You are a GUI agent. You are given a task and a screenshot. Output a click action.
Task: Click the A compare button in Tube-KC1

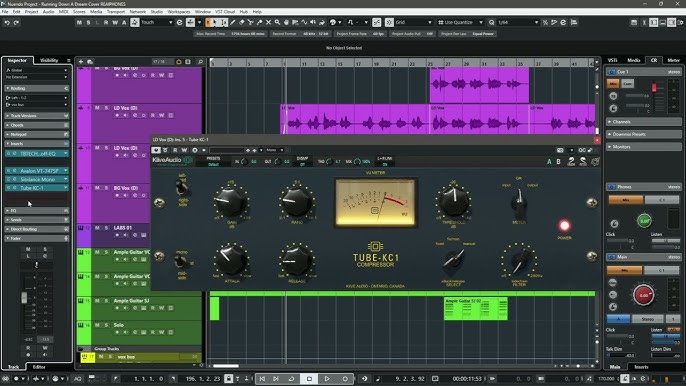[549, 162]
